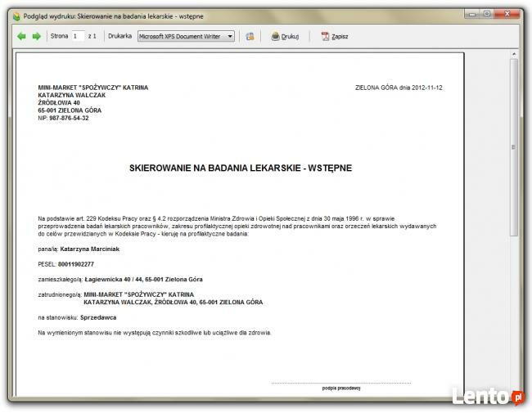532x413 pixels.
Task: Go to next page with green right arrow
Action: click(x=36, y=36)
